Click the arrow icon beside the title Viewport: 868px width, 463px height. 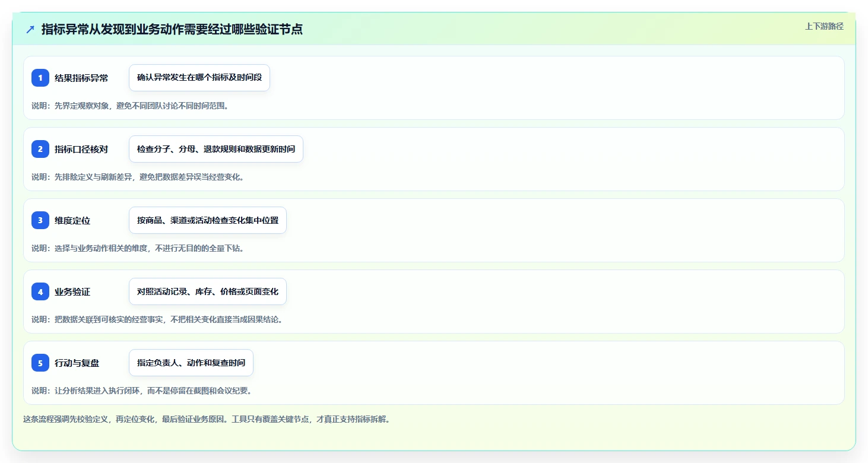(x=30, y=29)
